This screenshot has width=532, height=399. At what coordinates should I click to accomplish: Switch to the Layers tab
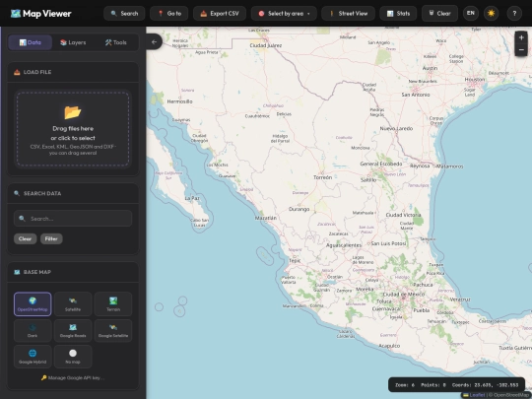point(73,42)
